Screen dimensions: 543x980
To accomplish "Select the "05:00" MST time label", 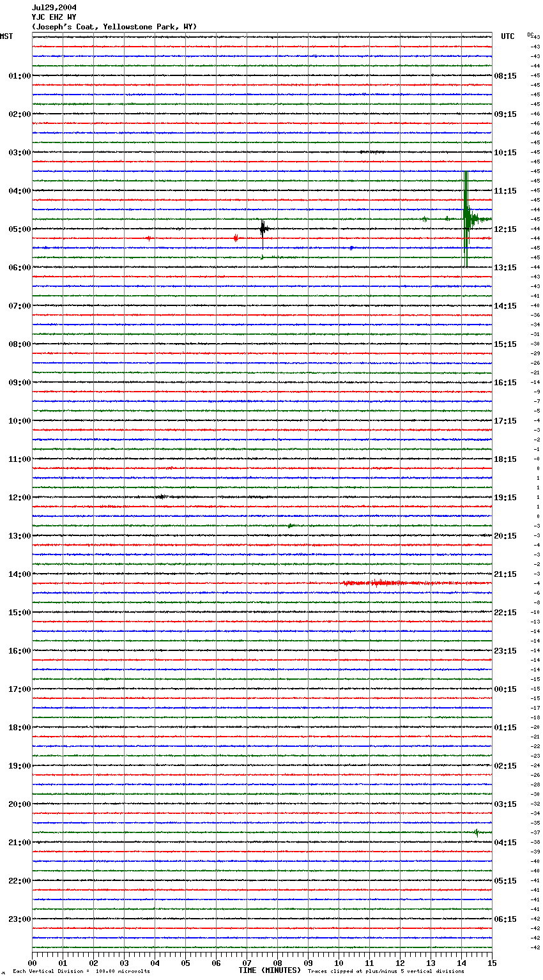I will tap(20, 229).
